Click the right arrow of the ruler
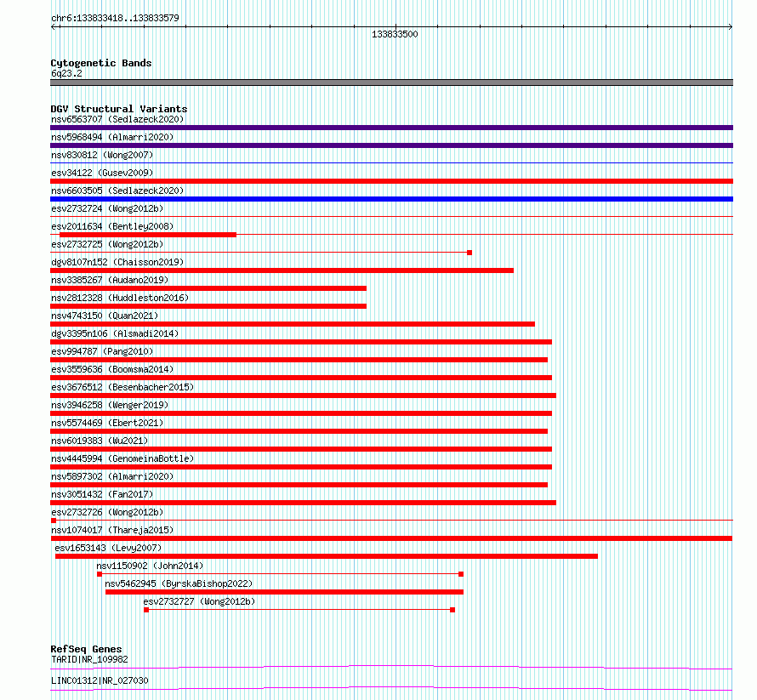Screen dimensions: 757x700 pyautogui.click(x=730, y=27)
